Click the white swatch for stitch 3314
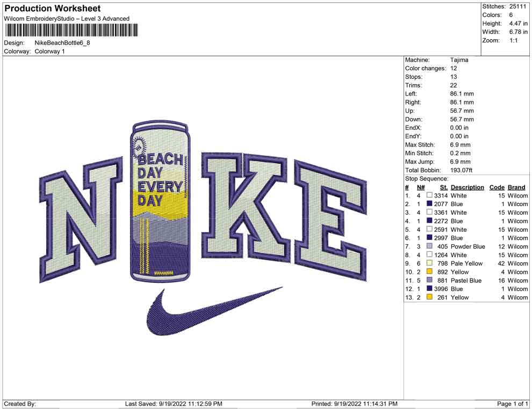Screen dimensions: 532x409 point(429,195)
